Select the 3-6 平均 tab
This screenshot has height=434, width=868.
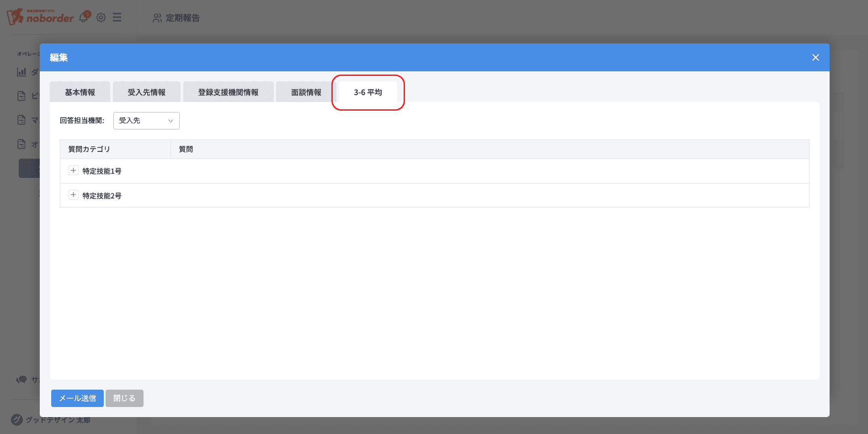368,92
